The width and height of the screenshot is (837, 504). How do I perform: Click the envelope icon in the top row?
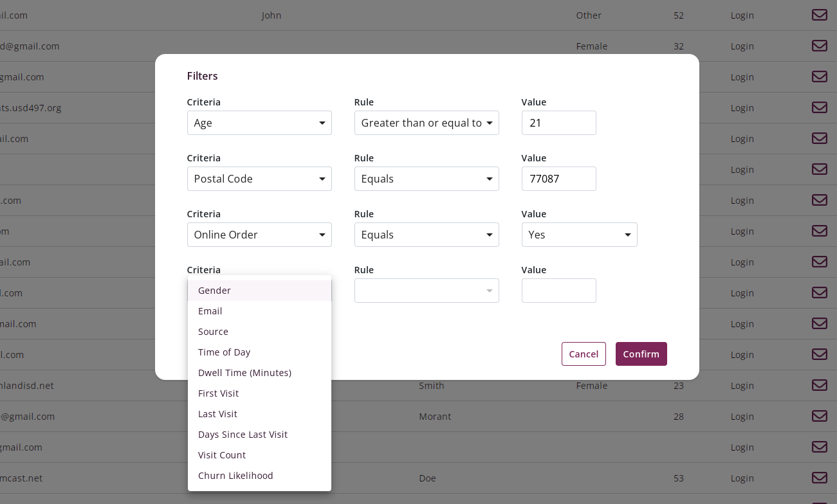819,15
